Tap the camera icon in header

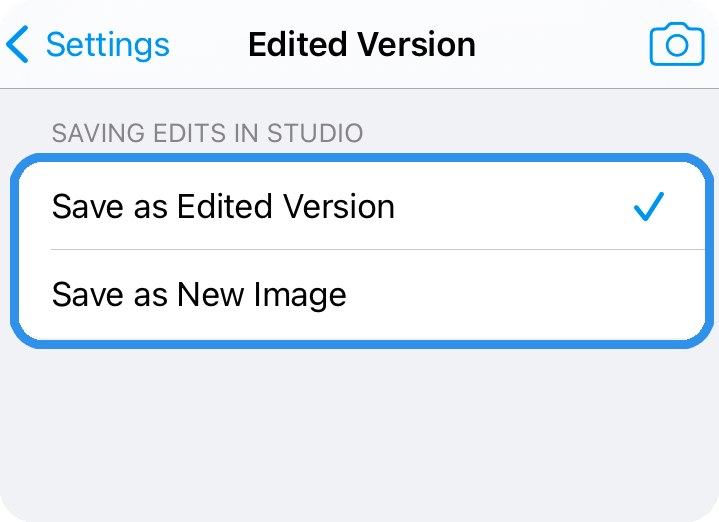click(677, 44)
